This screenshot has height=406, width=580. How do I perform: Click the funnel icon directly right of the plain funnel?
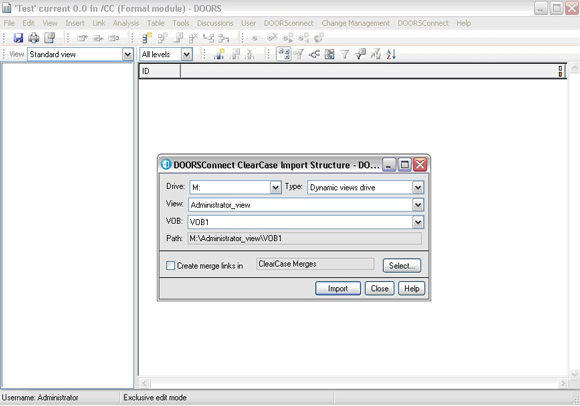click(x=360, y=54)
